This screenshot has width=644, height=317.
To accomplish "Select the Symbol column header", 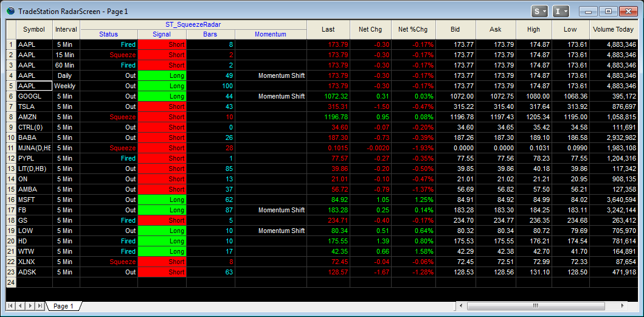I will pos(35,30).
